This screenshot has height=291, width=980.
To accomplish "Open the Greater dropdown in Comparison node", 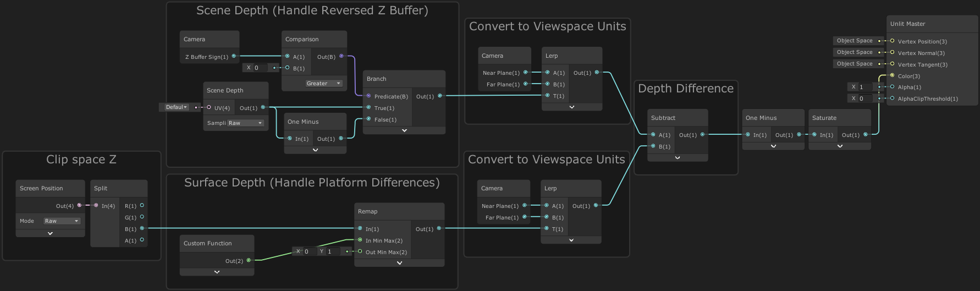I will [324, 84].
